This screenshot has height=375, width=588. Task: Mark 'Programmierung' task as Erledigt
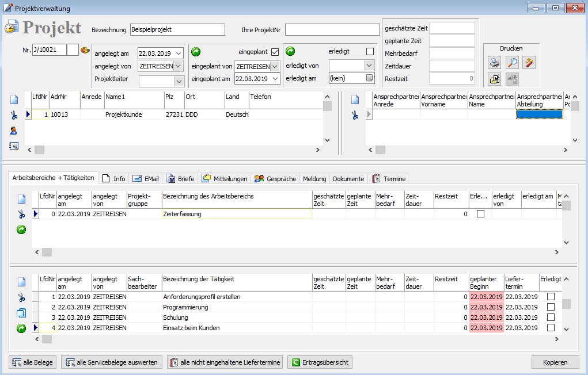(x=551, y=307)
